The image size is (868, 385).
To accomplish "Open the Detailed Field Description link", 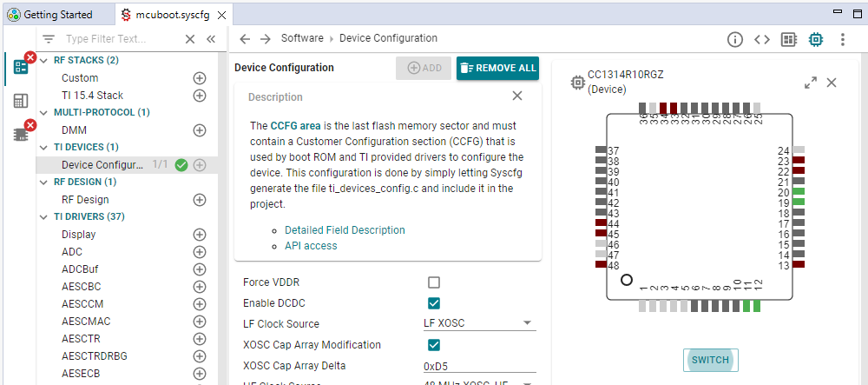I will point(345,230).
